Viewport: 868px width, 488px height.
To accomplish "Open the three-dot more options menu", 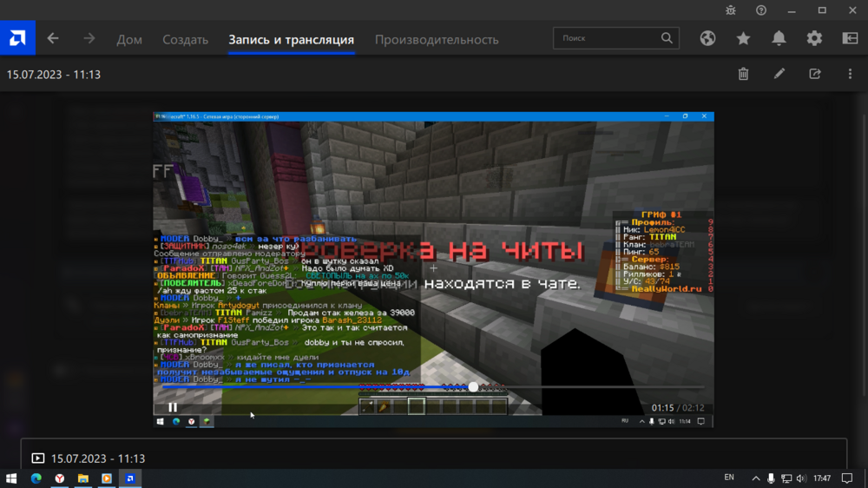I will click(851, 74).
